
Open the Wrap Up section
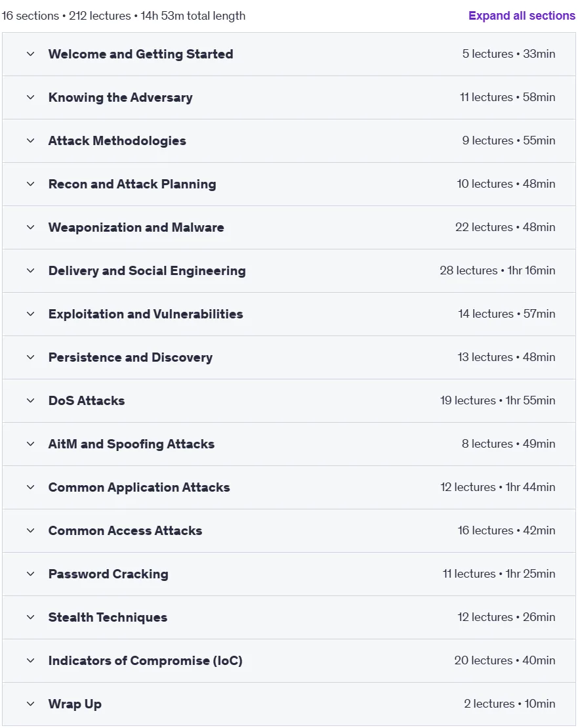point(289,704)
